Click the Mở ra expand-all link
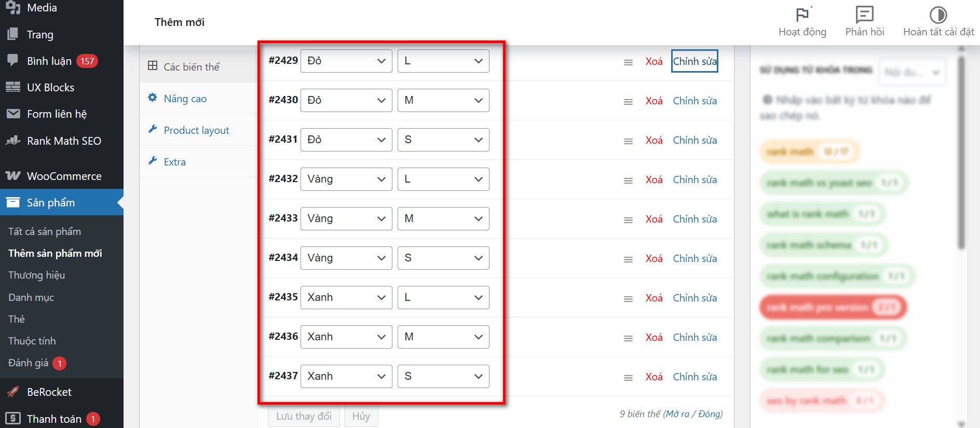This screenshot has height=428, width=980. click(677, 414)
